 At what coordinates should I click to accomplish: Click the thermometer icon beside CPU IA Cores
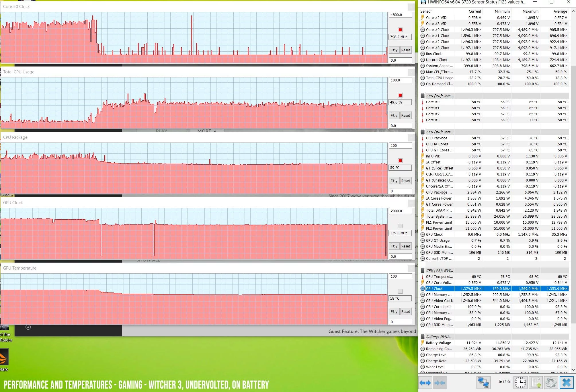(423, 144)
